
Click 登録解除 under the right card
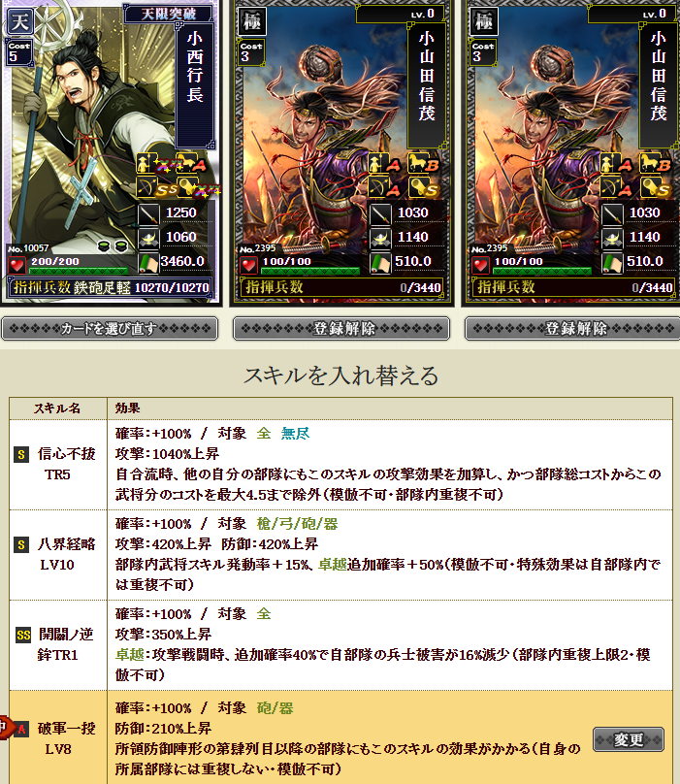(x=572, y=329)
